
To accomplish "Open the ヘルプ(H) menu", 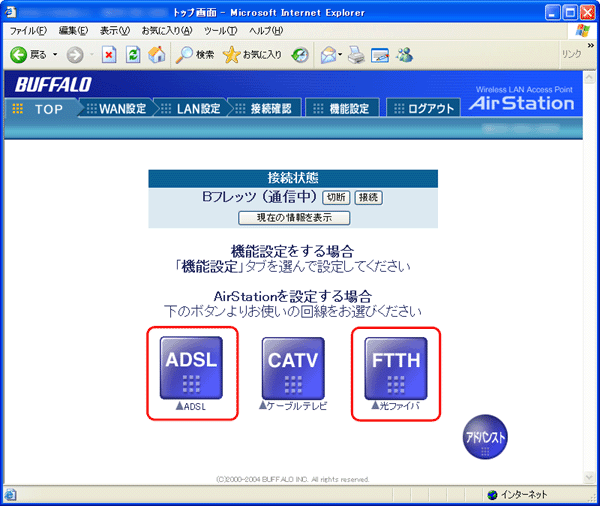I will (x=266, y=31).
